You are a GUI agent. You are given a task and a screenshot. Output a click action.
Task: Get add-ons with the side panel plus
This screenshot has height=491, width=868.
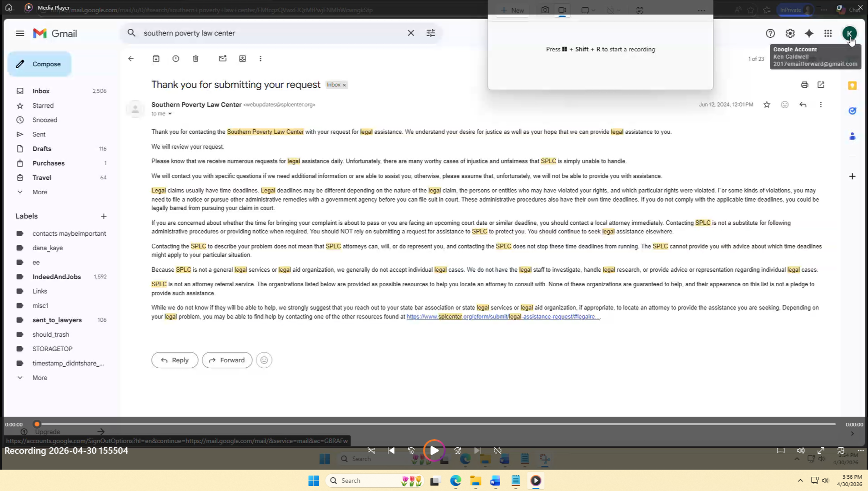pos(853,176)
